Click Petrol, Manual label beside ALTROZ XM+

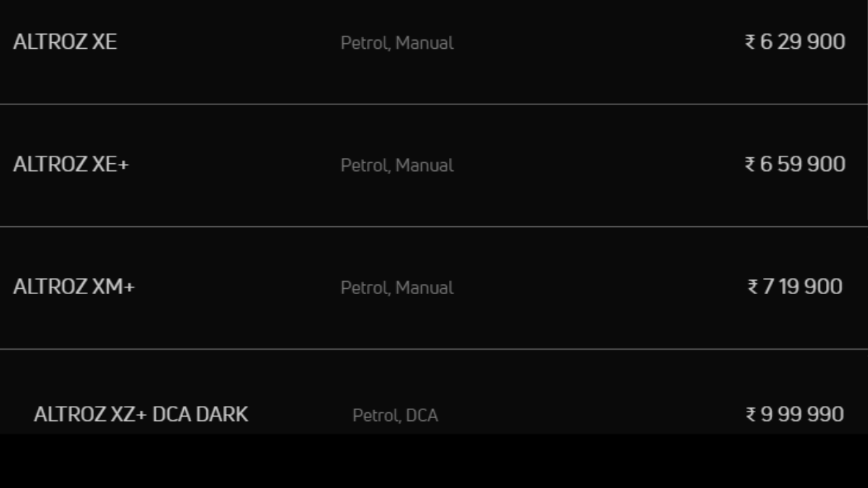[397, 288]
